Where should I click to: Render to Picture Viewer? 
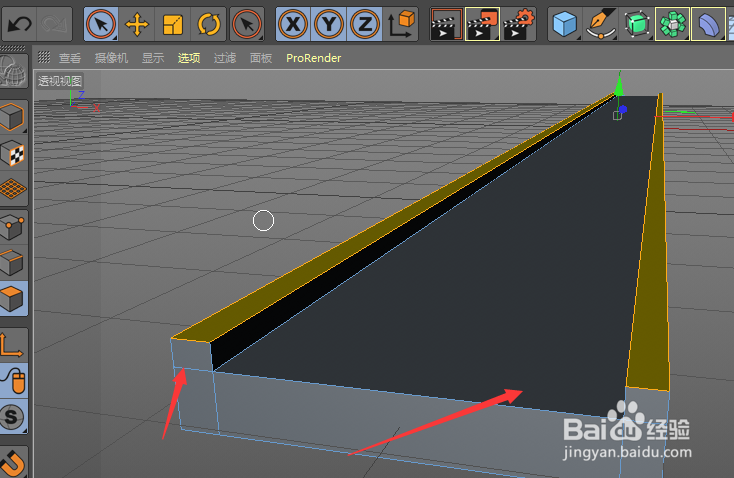482,24
